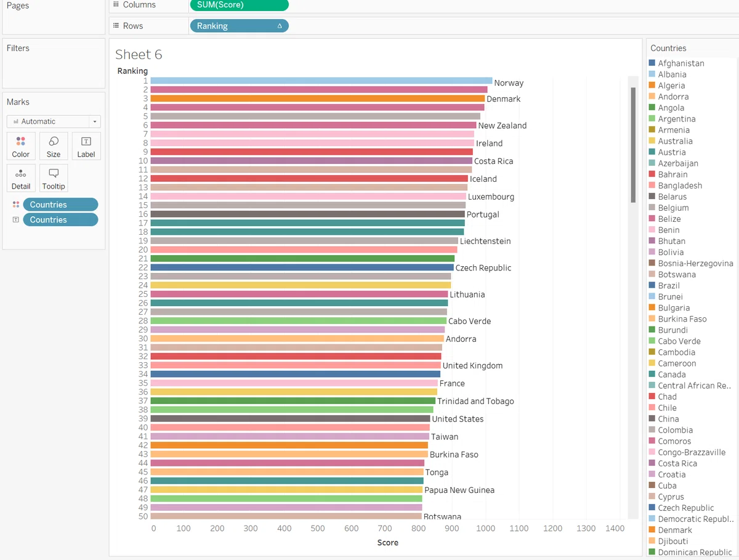The height and width of the screenshot is (560, 739).
Task: Click the 1000 tick on Score axis
Action: pyautogui.click(x=487, y=529)
